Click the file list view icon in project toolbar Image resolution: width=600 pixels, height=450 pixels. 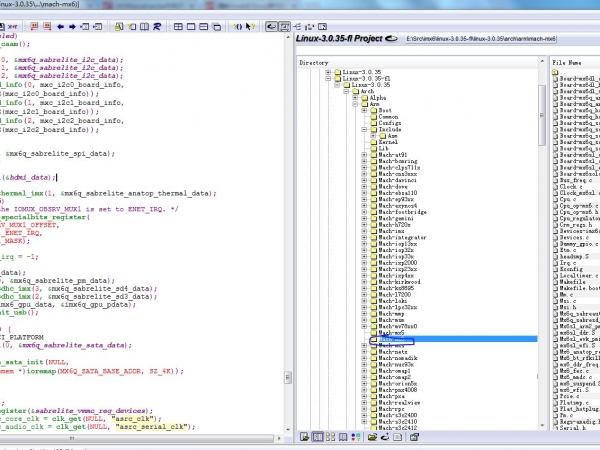click(x=304, y=437)
